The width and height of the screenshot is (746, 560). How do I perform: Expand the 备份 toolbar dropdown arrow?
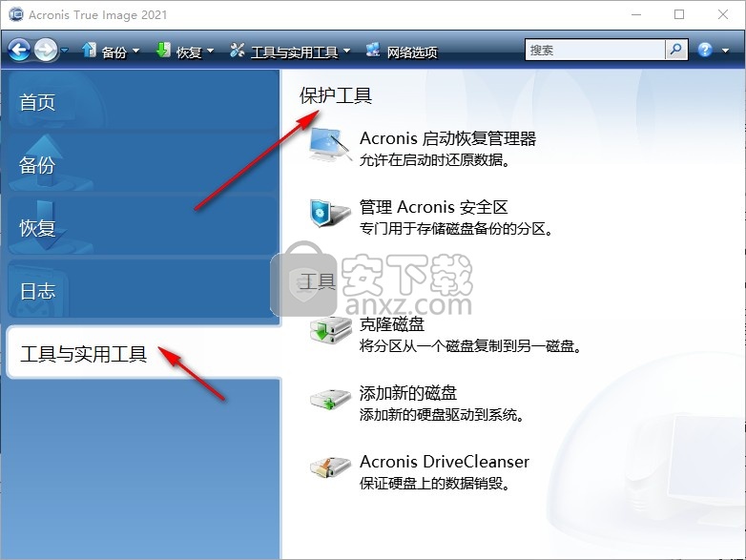coord(136,51)
